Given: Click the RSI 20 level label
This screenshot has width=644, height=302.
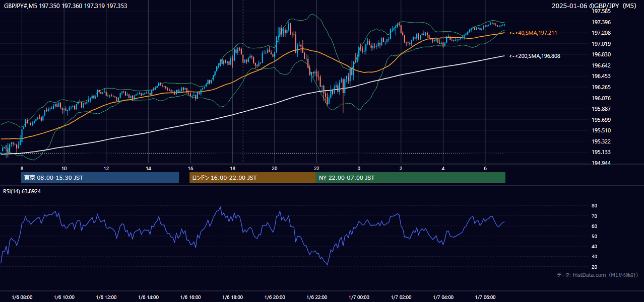Looking at the screenshot, I should tap(594, 267).
